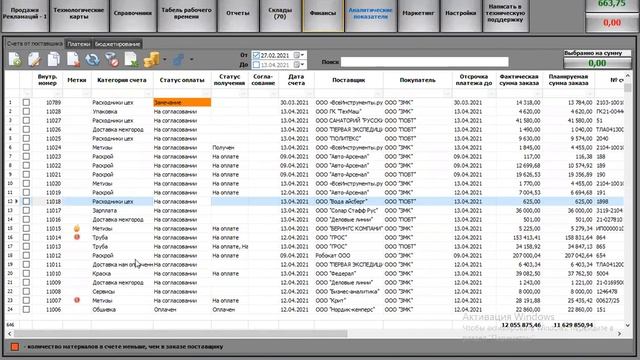640x360 pixels.
Task: Export the table to Excel
Action: coord(131,60)
